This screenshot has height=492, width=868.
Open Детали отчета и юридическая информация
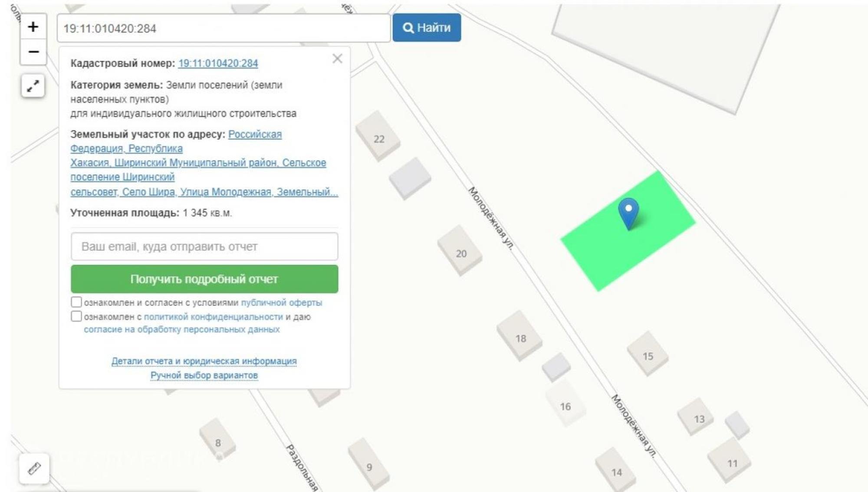pos(204,361)
